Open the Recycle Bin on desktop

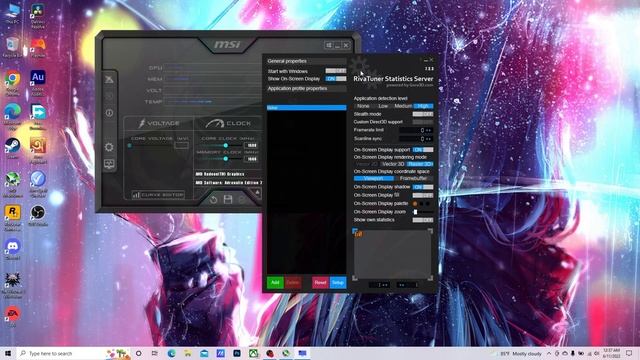click(x=13, y=47)
